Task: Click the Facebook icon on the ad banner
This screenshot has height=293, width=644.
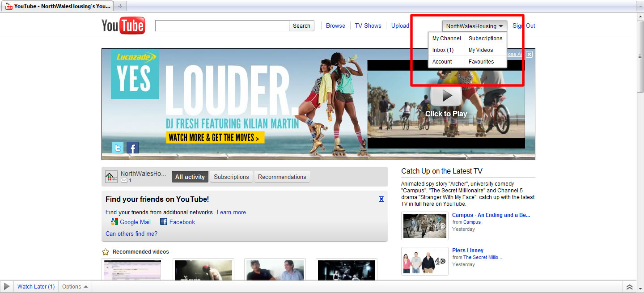Action: coord(132,148)
